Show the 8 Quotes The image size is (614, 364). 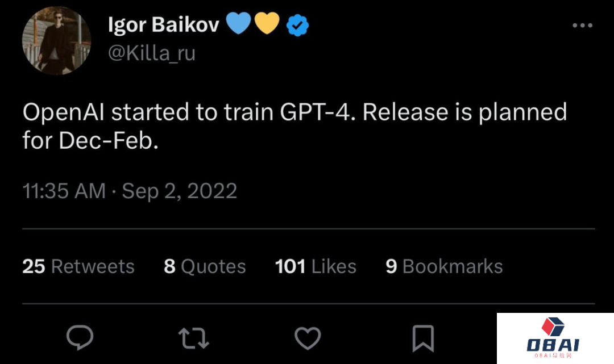[205, 266]
